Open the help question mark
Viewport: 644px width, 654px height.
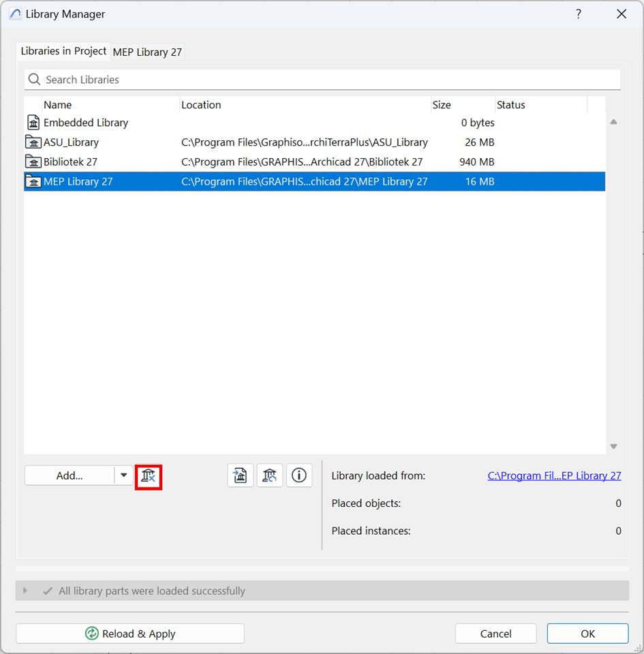click(579, 14)
